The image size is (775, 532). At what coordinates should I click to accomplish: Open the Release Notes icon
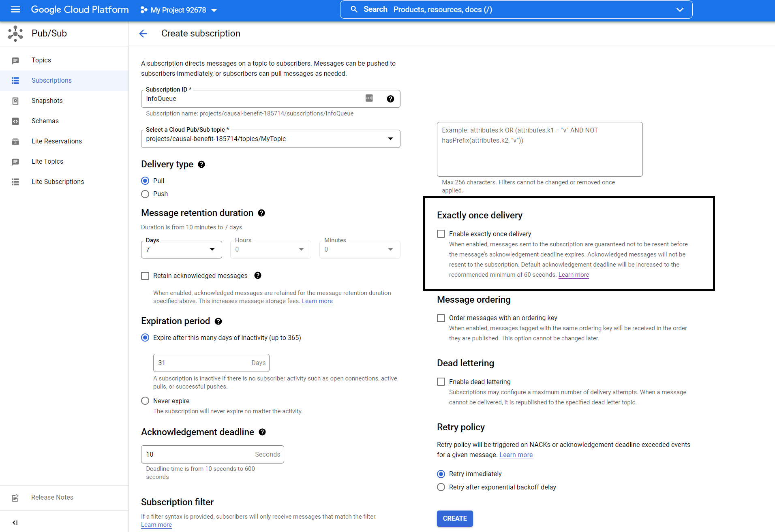(x=15, y=498)
